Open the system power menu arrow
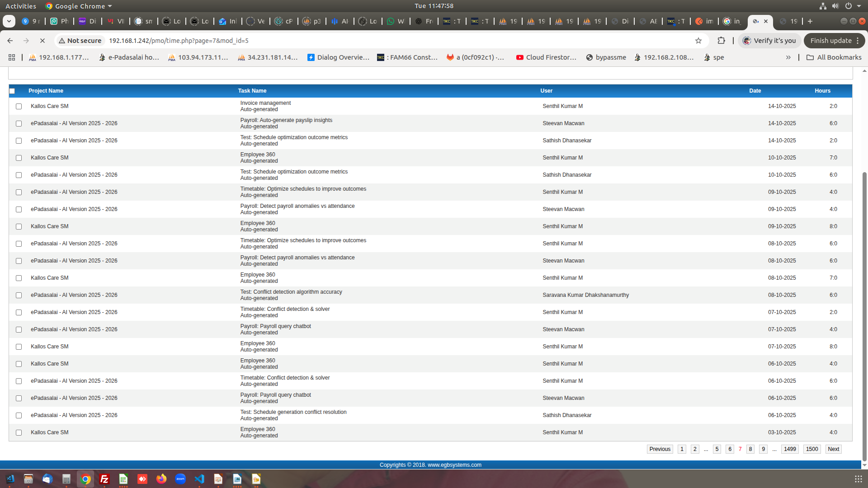 pyautogui.click(x=859, y=6)
